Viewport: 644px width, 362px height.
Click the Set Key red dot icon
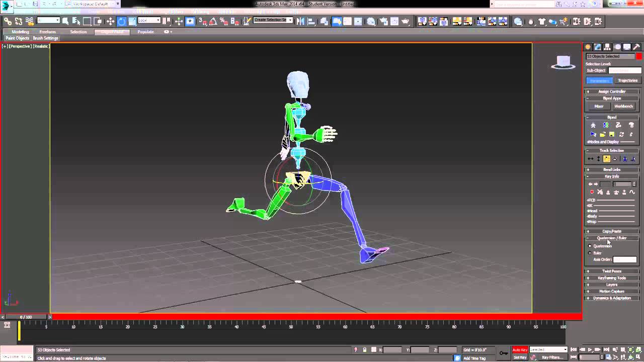click(x=592, y=192)
